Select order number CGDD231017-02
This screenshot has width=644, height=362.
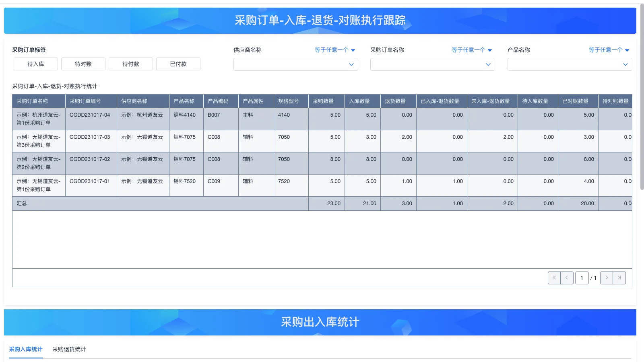tap(90, 159)
